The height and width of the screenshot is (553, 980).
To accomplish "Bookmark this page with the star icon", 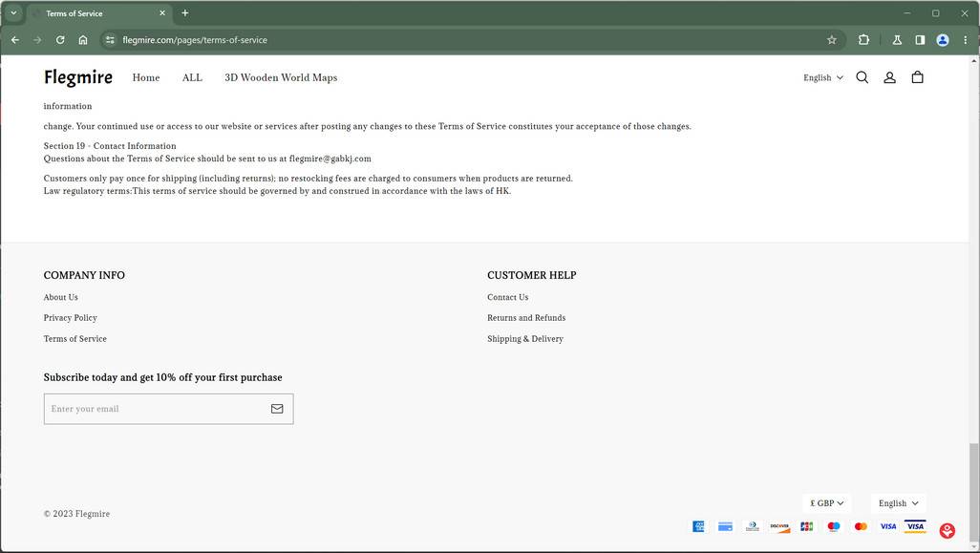I will pos(831,40).
